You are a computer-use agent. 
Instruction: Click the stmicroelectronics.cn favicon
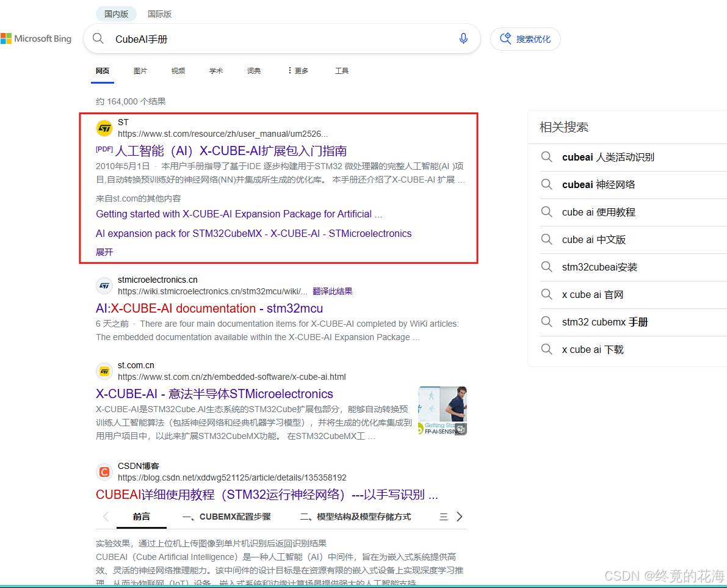[x=104, y=286]
